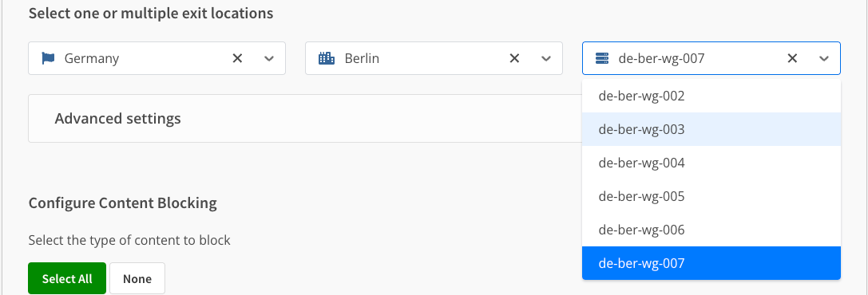This screenshot has width=868, height=295.
Task: Open the Germany country dropdown arrow
Action: pyautogui.click(x=269, y=58)
